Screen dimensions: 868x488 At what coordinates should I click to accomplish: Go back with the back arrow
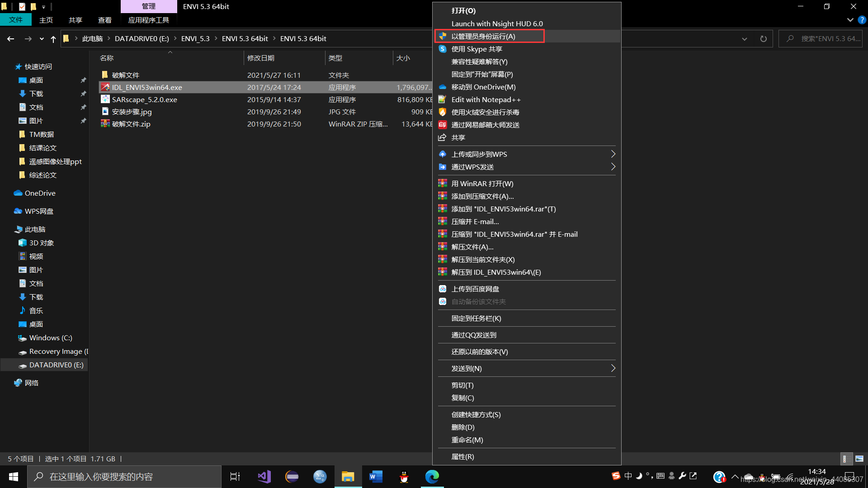tap(10, 39)
